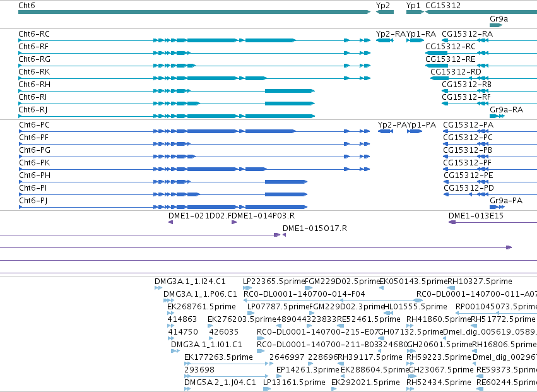The width and height of the screenshot is (537, 392).
Task: Click the EP14261.3prime EST label
Action: pyautogui.click(x=307, y=370)
